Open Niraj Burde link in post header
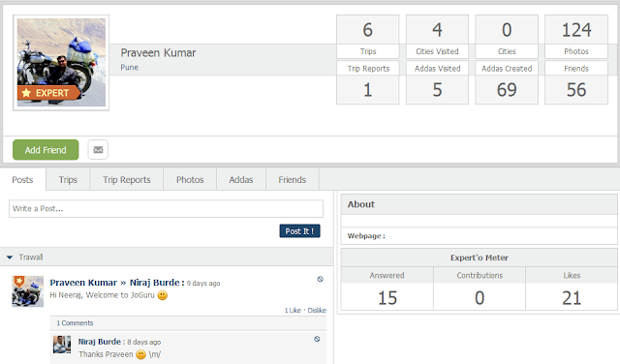Screen dimensions: 620x364 pyautogui.click(x=155, y=283)
